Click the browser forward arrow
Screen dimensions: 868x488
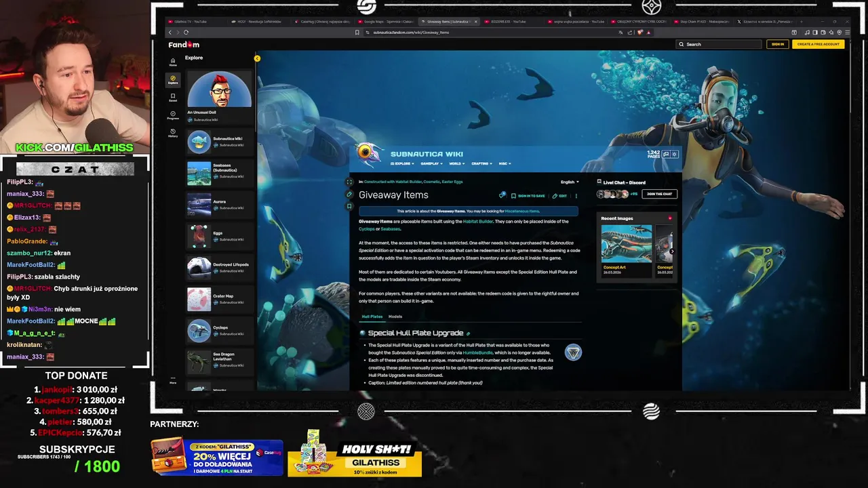(178, 32)
